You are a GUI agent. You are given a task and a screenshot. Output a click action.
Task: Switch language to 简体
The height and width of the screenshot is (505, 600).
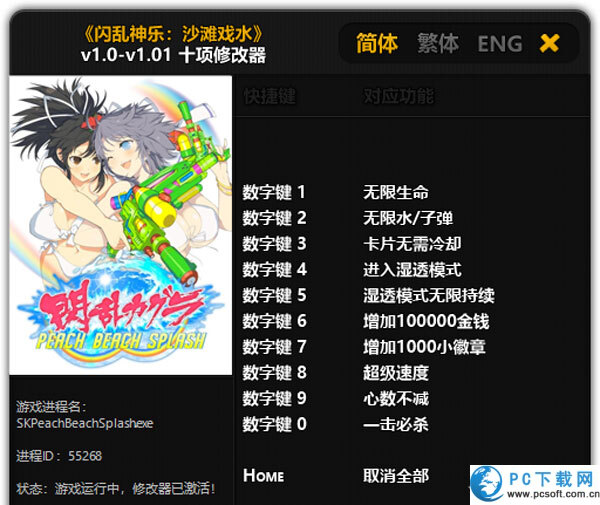tap(377, 43)
